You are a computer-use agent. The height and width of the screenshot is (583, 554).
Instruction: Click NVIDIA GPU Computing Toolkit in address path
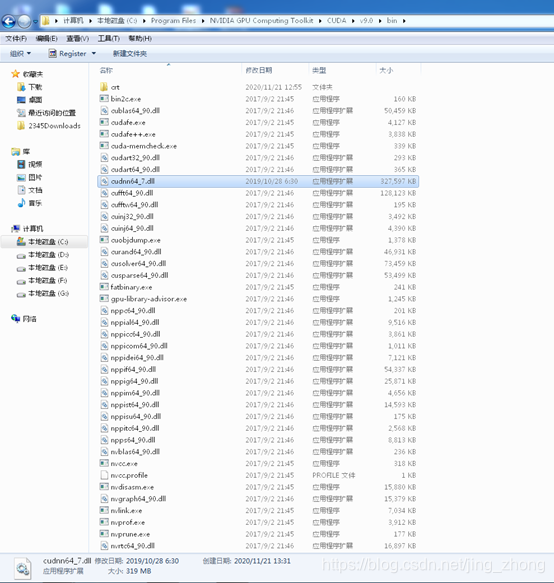[261, 21]
